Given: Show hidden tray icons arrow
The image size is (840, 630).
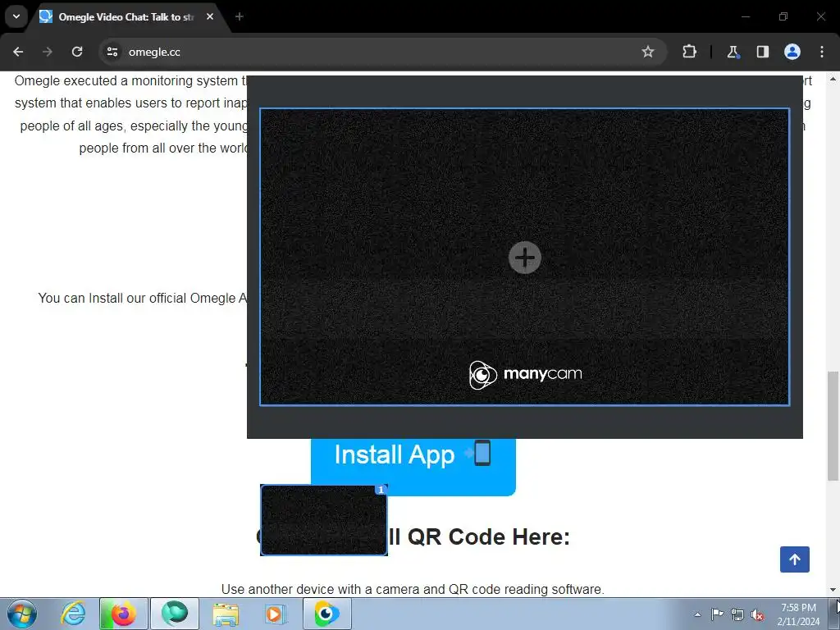Looking at the screenshot, I should [697, 614].
